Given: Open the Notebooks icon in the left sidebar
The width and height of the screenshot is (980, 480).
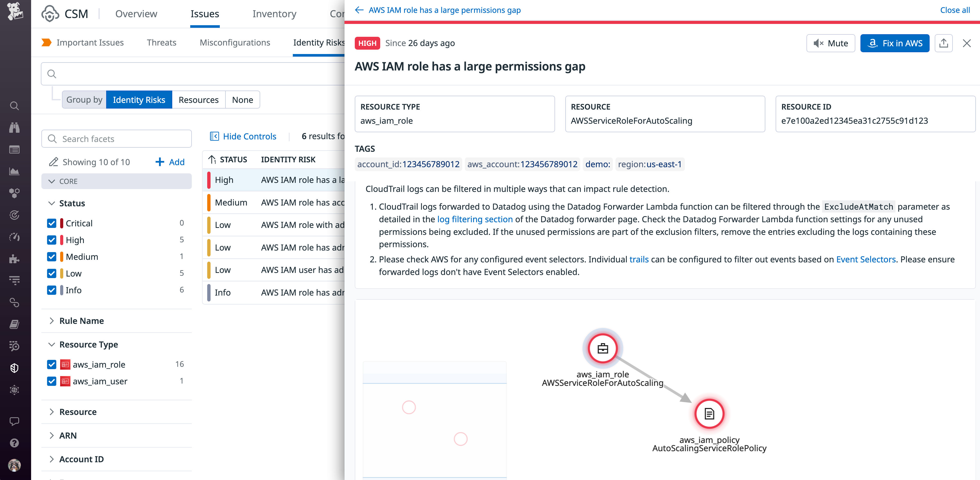Looking at the screenshot, I should (14, 324).
